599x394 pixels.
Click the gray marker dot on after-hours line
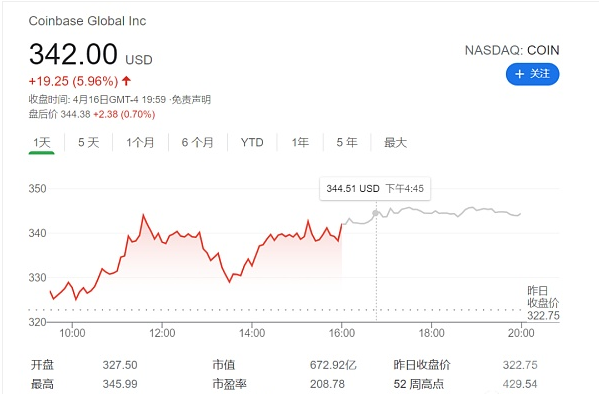376,213
